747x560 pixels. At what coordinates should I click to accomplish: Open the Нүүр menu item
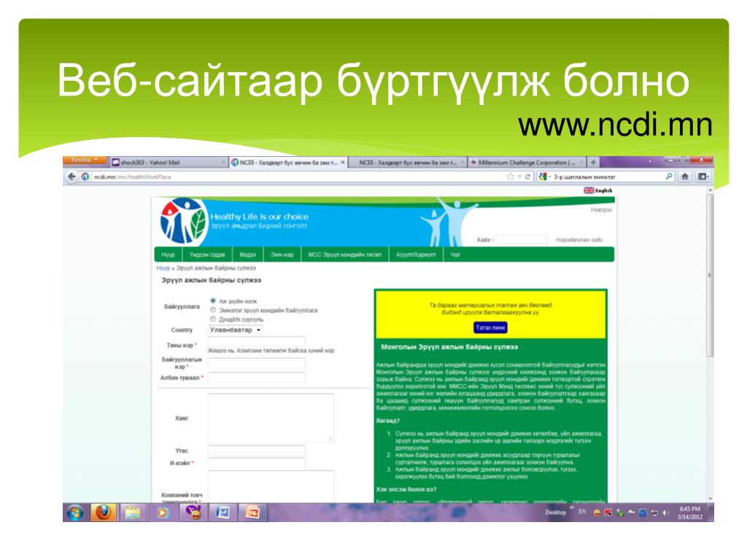[x=168, y=254]
